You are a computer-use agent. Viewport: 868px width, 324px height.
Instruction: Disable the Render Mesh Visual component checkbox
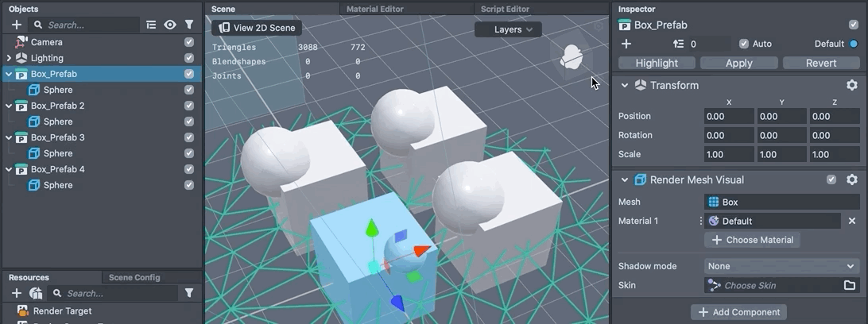coord(831,180)
